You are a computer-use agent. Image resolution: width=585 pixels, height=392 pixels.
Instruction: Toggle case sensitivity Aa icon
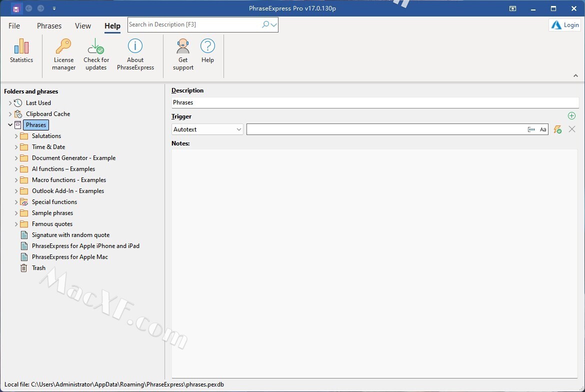(x=543, y=129)
